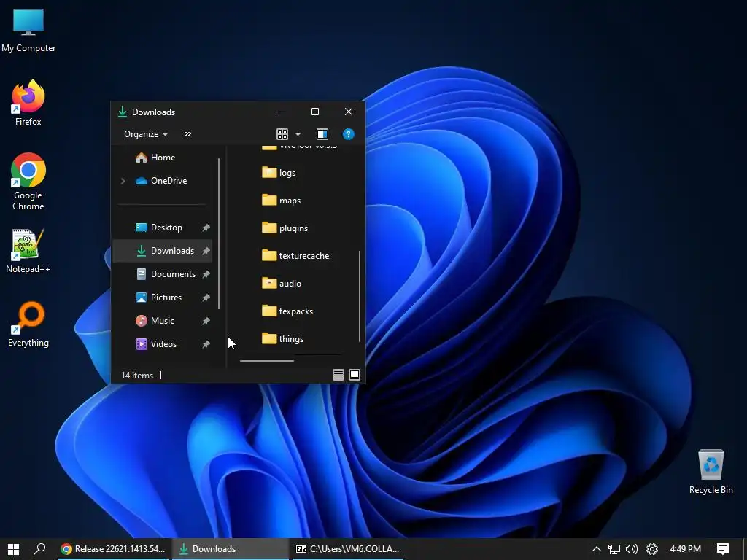747x560 pixels.
Task: Click the change view layout icon
Action: [x=282, y=134]
